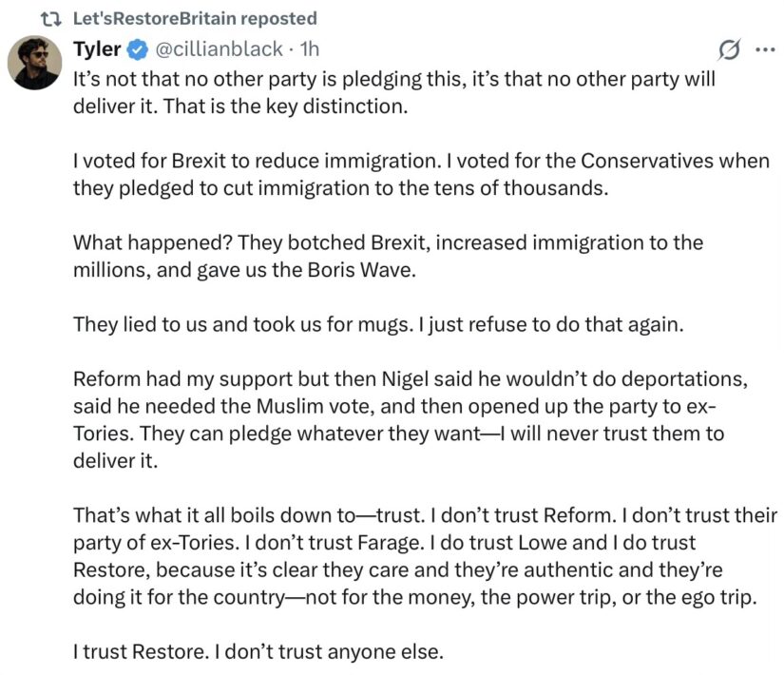Click the 'What happened? They botched Brexit' line
This screenshot has height=675, width=784.
tap(388, 242)
